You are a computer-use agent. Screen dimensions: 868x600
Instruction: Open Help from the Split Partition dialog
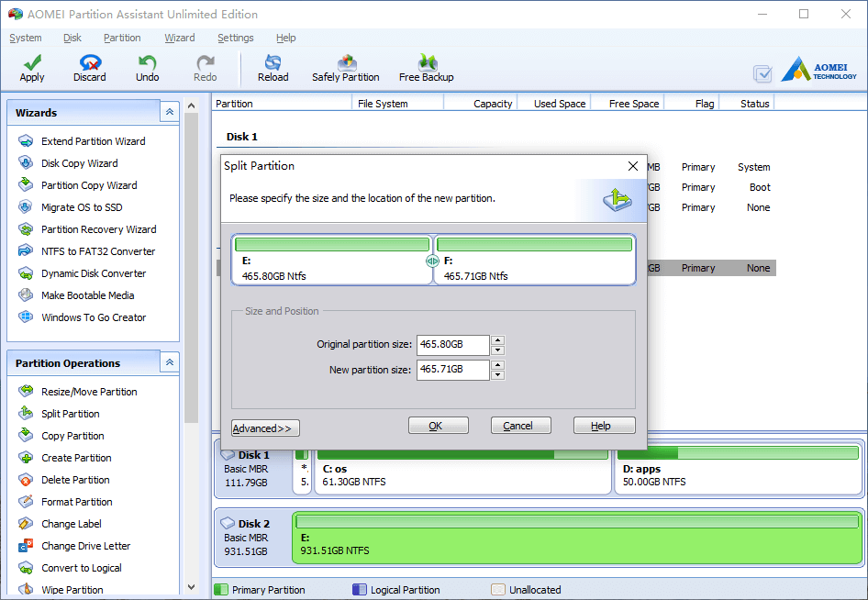click(x=605, y=426)
